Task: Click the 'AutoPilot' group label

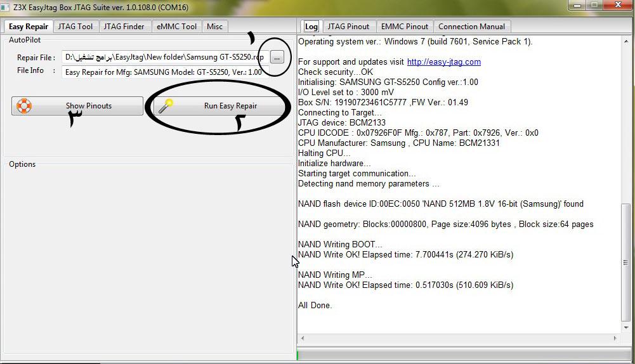Action: (x=25, y=40)
